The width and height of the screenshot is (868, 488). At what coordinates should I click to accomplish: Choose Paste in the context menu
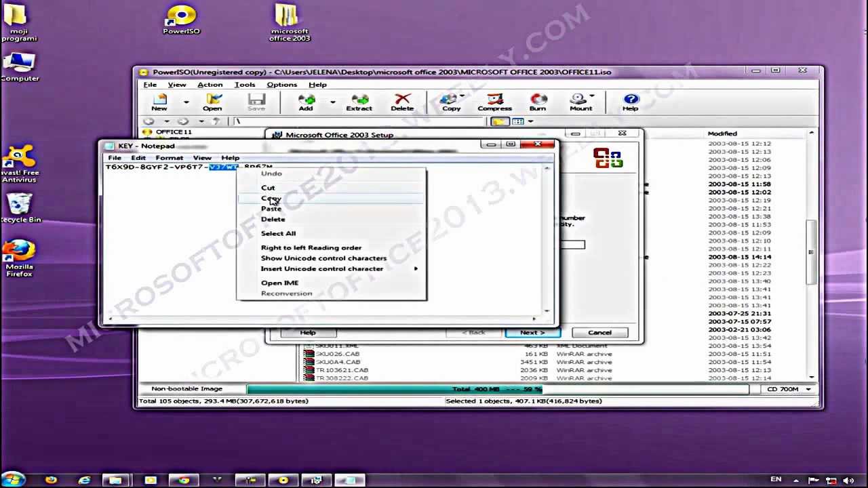coord(332,209)
